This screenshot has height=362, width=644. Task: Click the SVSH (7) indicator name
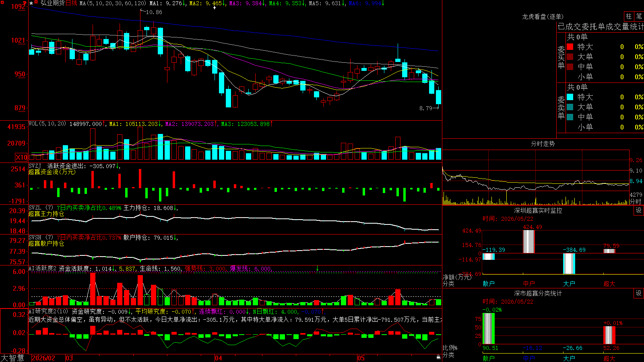(41, 238)
